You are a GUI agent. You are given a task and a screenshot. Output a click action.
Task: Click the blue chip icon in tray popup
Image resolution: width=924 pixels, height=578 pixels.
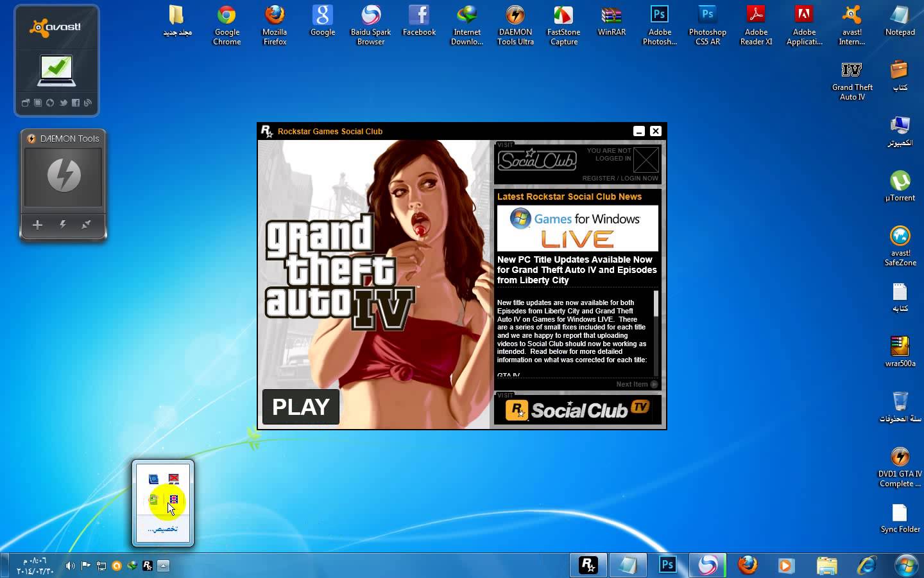pos(153,478)
